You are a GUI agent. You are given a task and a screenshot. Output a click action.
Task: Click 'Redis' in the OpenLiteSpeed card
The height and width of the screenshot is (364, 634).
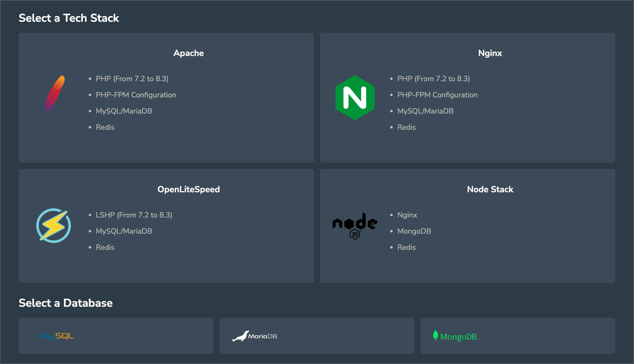pyautogui.click(x=105, y=247)
